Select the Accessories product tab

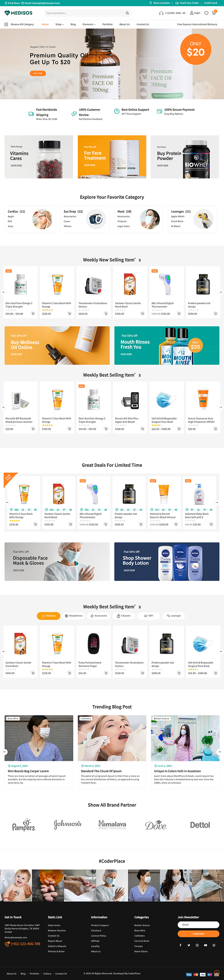(x=99, y=616)
